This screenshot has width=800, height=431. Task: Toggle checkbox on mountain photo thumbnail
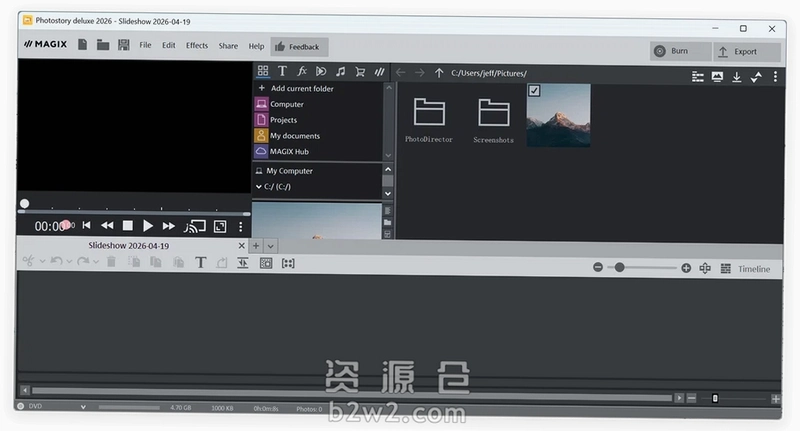click(x=534, y=91)
